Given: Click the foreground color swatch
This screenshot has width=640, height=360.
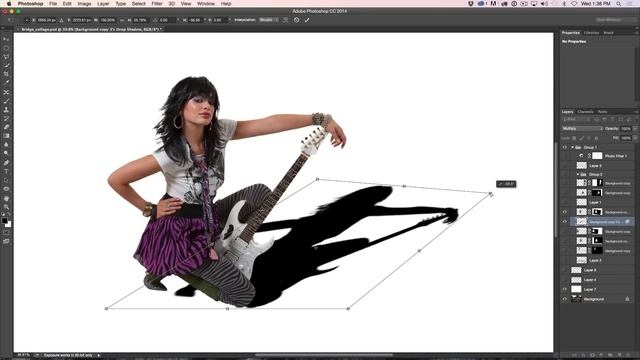Looking at the screenshot, I should [4, 221].
